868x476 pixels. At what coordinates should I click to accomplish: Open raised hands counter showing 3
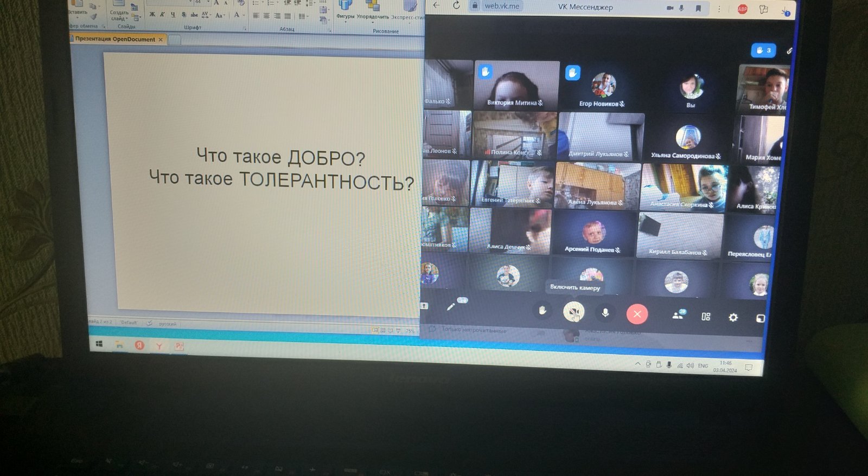pyautogui.click(x=763, y=50)
